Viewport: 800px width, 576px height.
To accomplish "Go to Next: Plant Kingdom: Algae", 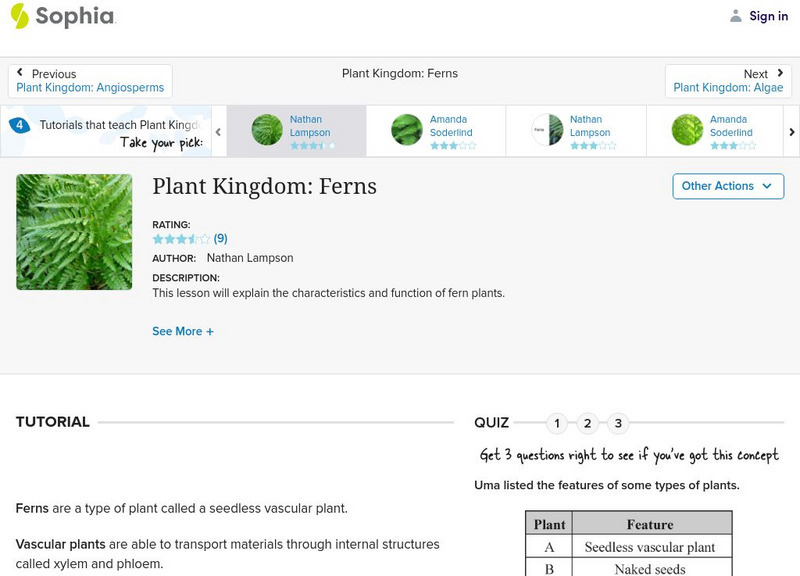I will 728,81.
